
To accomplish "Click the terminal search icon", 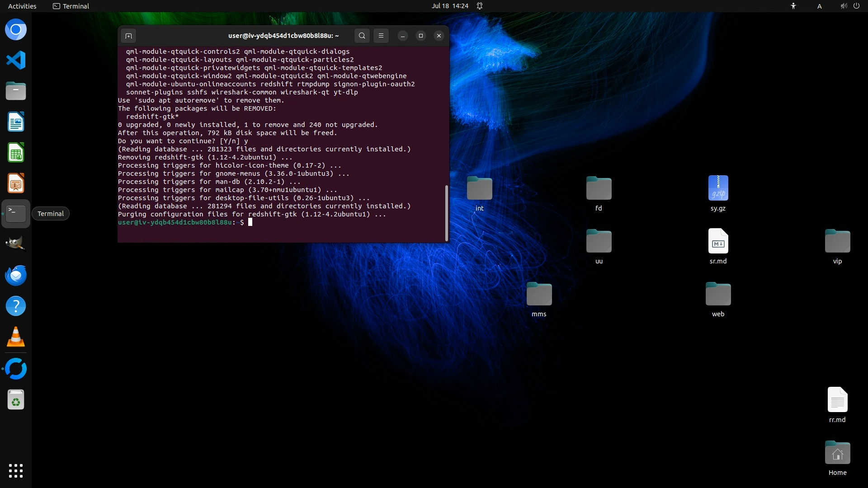I will [362, 36].
